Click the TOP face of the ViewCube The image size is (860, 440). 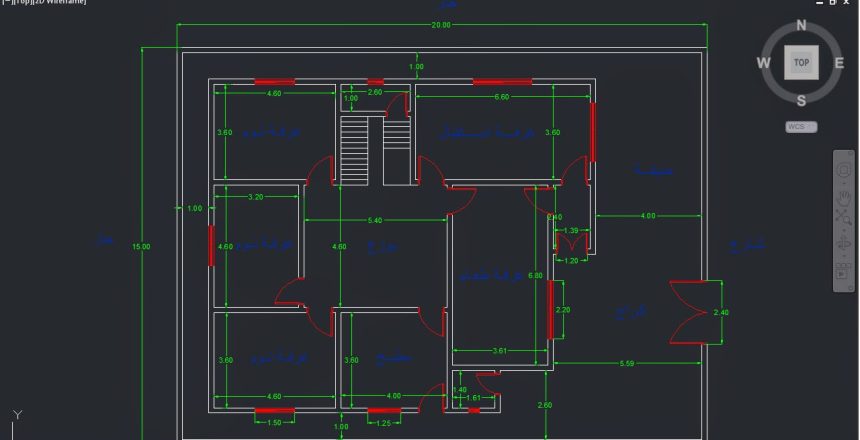[x=801, y=62]
